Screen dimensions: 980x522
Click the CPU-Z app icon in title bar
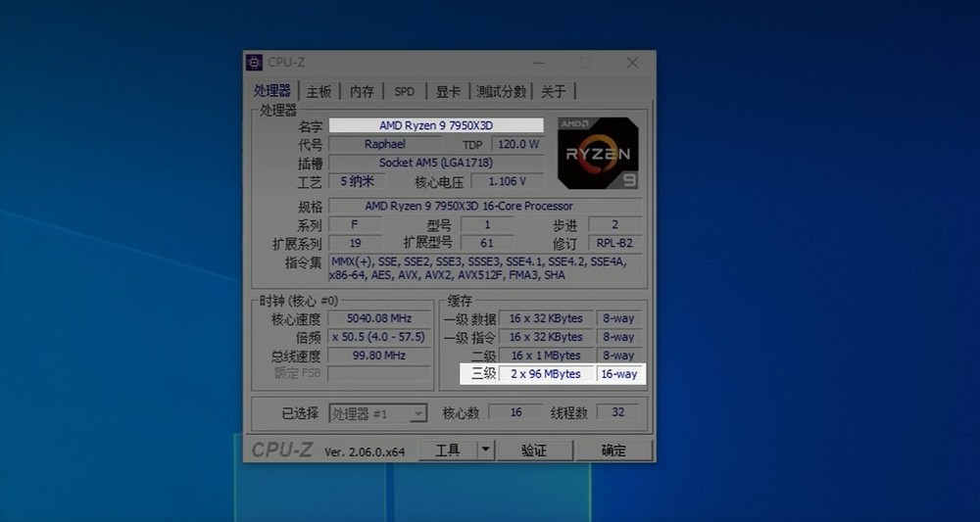254,63
